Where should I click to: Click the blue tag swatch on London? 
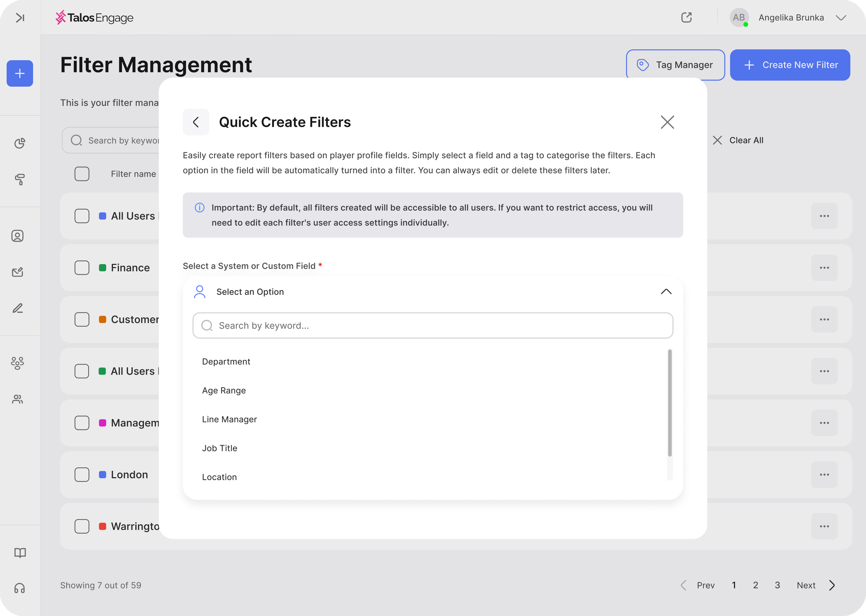click(103, 475)
